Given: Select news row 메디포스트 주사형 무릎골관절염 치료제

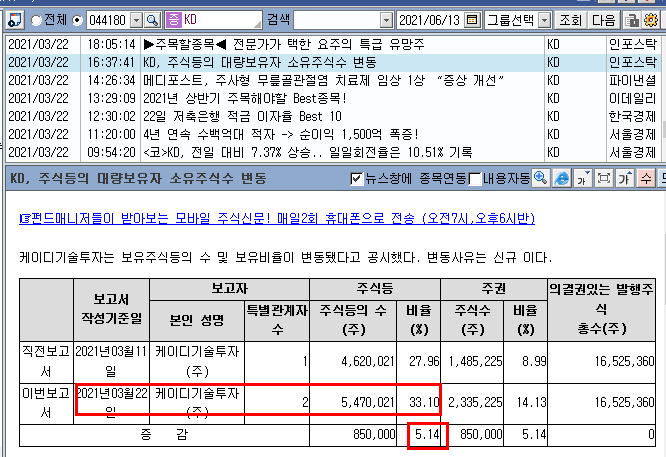Looking at the screenshot, I should pyautogui.click(x=333, y=80).
